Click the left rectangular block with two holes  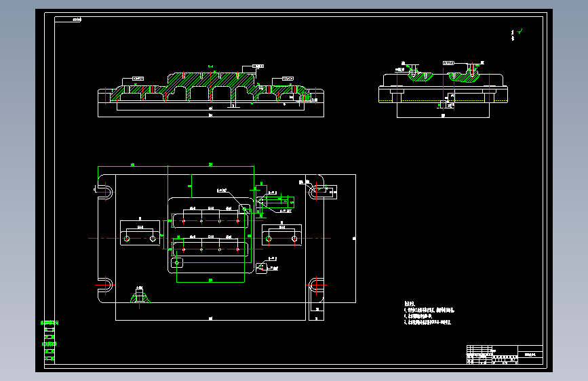140,233
